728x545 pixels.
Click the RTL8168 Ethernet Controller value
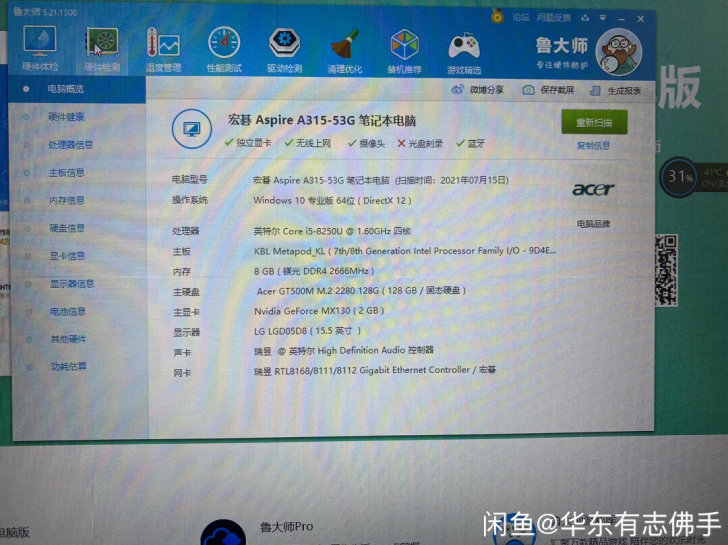[375, 370]
